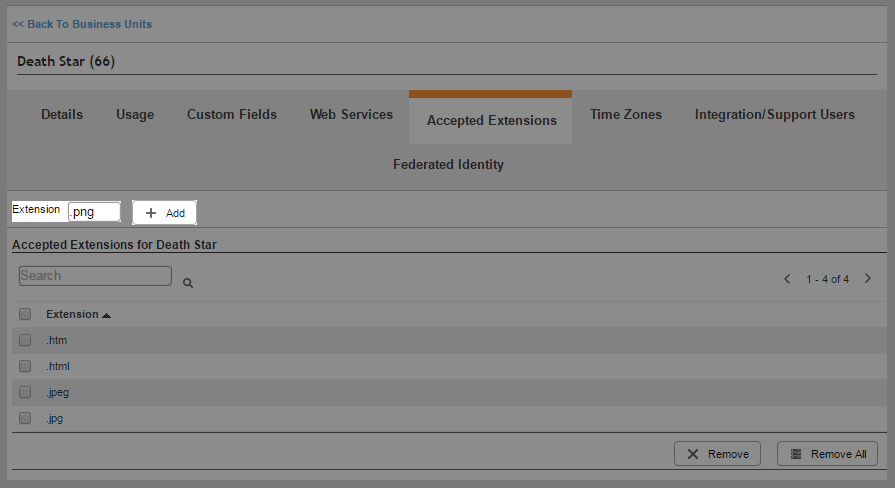The height and width of the screenshot is (488, 895).
Task: Focus the Extension input field
Action: click(94, 212)
